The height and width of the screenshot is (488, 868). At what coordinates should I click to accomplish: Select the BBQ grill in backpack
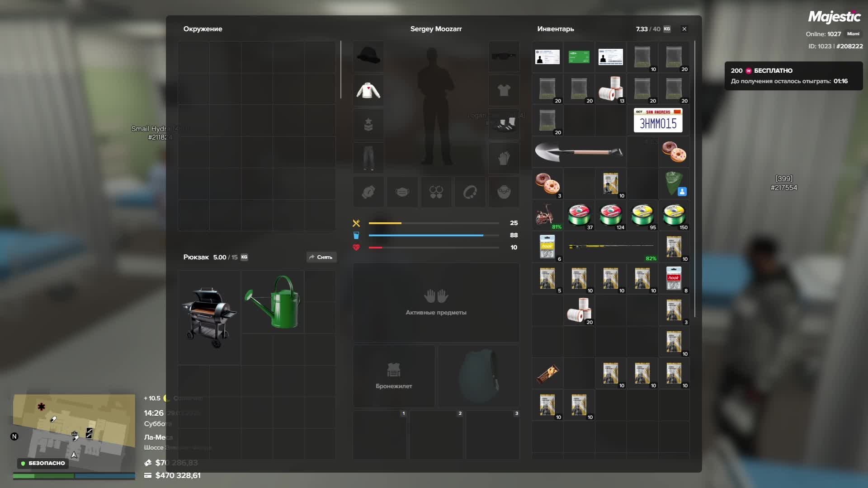pos(209,317)
